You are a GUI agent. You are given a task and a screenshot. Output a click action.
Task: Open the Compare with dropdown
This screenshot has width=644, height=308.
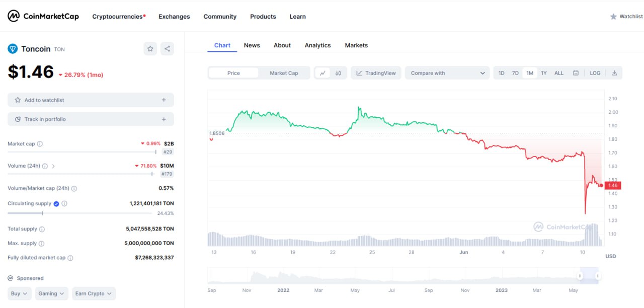447,73
